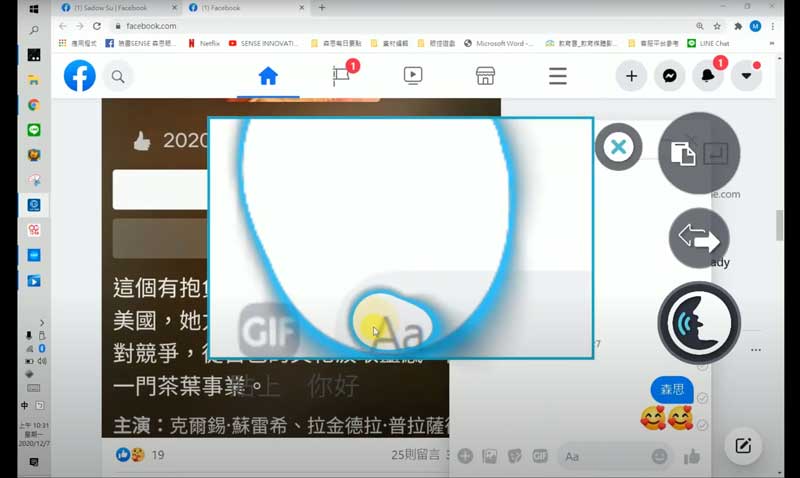Click the post reaction count 19
Screen dimensions: 800x478
click(x=158, y=455)
